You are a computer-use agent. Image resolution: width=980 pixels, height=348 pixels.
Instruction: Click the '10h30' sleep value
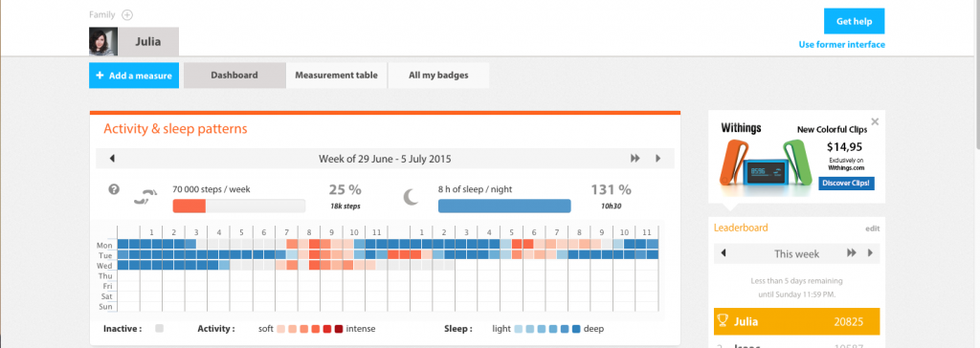pos(611,206)
